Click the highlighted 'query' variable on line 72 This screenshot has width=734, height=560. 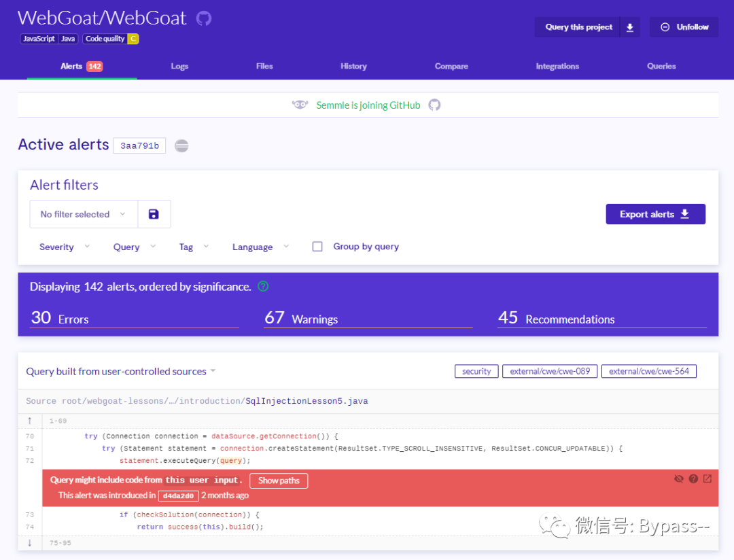pos(231,461)
